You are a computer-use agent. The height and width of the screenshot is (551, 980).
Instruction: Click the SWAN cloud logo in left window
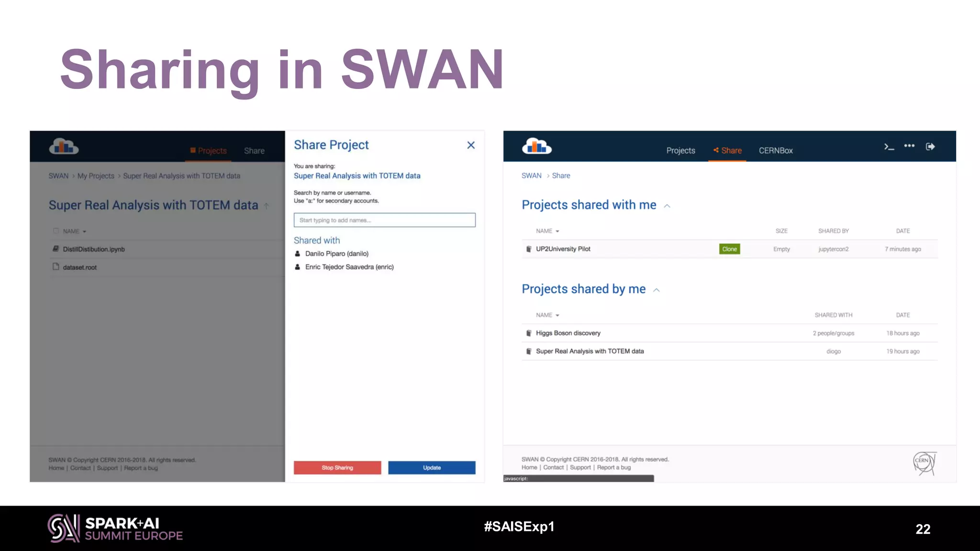tap(64, 146)
